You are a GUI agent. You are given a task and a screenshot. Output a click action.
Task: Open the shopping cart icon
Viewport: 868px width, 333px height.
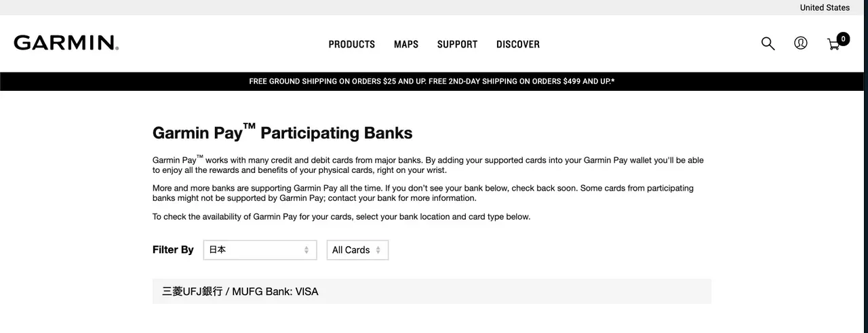pos(833,45)
